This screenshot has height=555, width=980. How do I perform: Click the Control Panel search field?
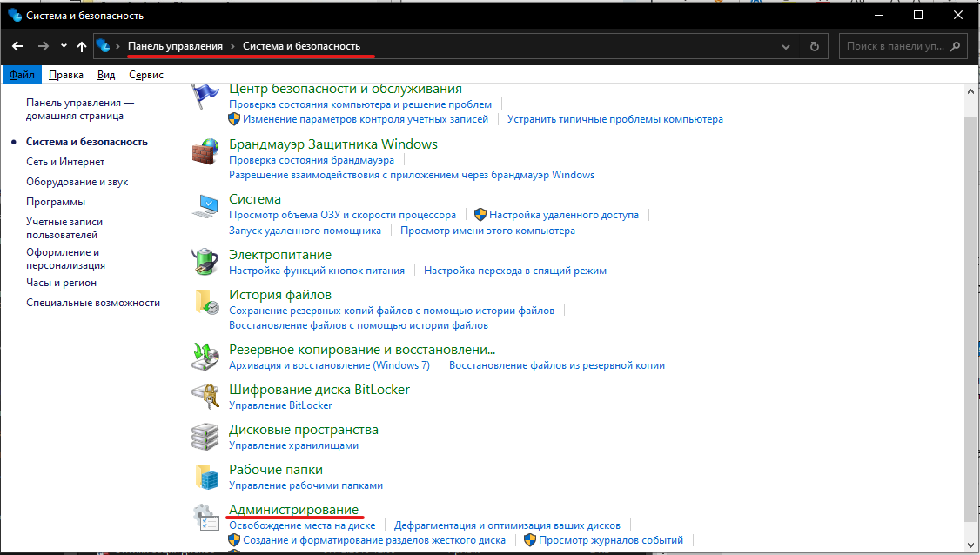(895, 46)
